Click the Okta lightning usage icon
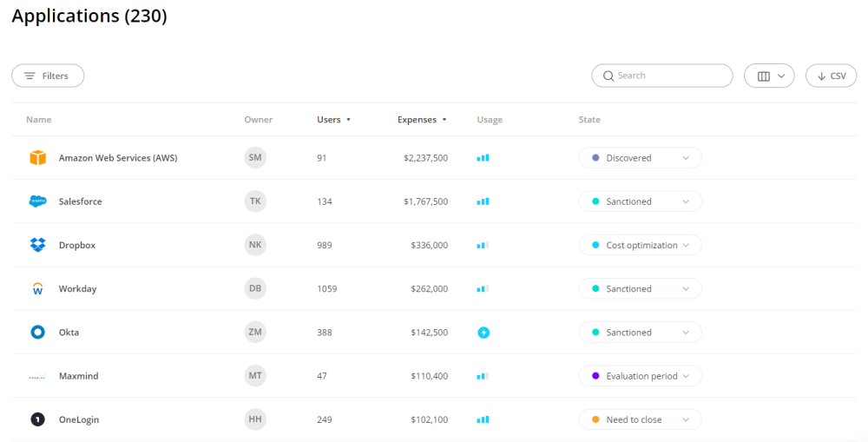This screenshot has height=442, width=868. 483,333
